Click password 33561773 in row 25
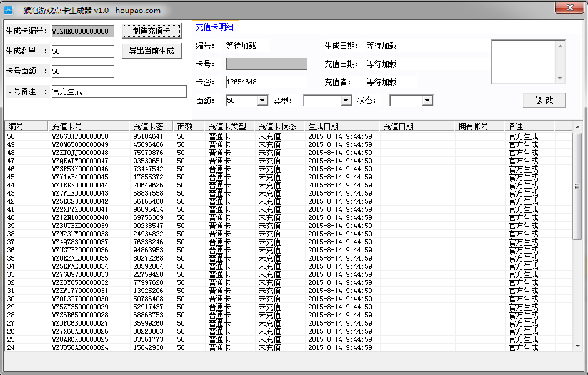588x375 pixels. pos(148,339)
